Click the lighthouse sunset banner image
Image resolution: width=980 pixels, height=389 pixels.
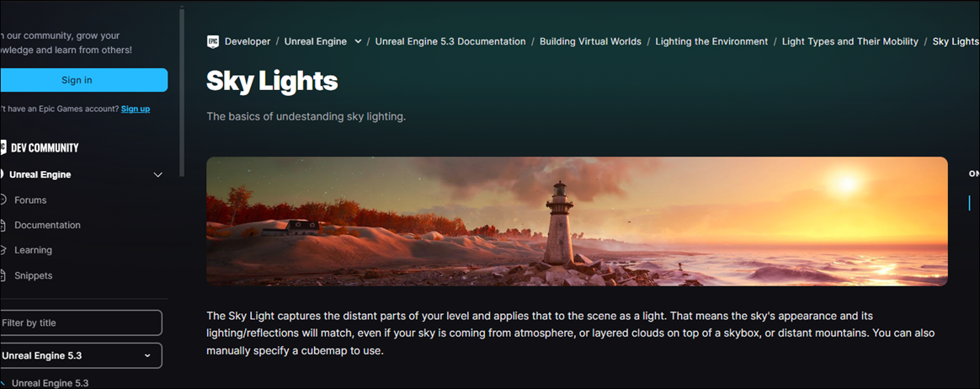click(577, 221)
